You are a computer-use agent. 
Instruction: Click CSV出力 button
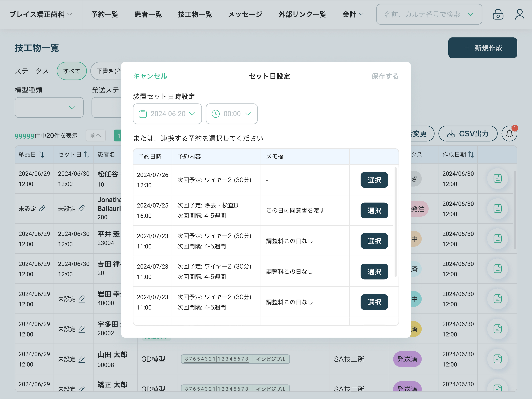tap(468, 134)
